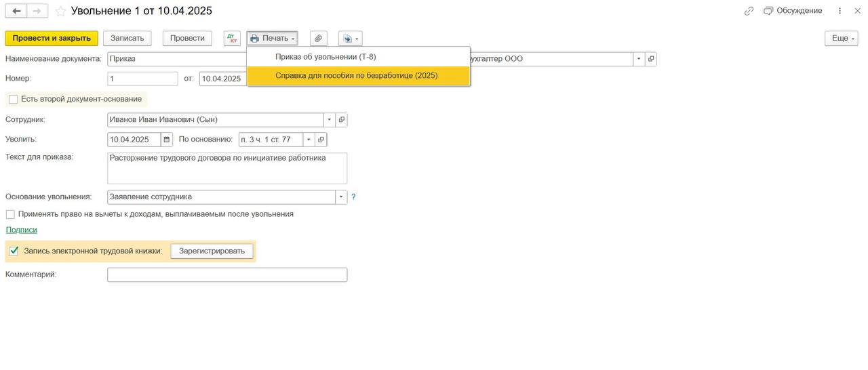Go back with the left arrow button
This screenshot has width=868, height=370.
pyautogui.click(x=16, y=11)
